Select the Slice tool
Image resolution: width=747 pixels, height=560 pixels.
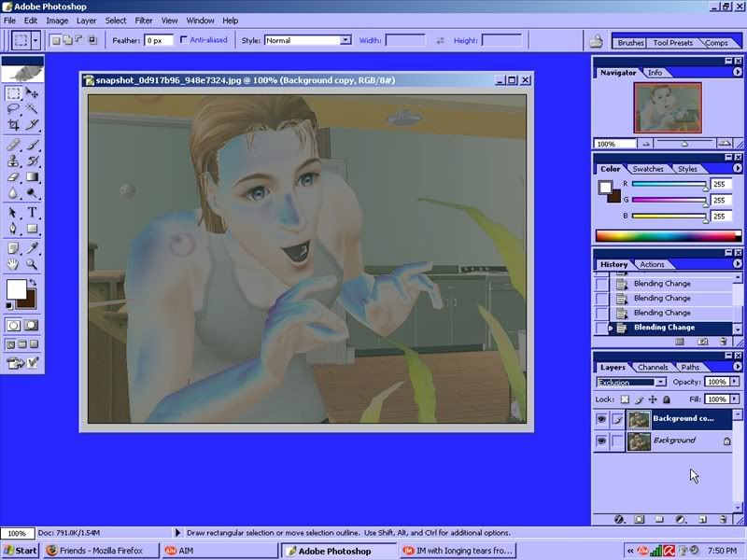tap(32, 125)
